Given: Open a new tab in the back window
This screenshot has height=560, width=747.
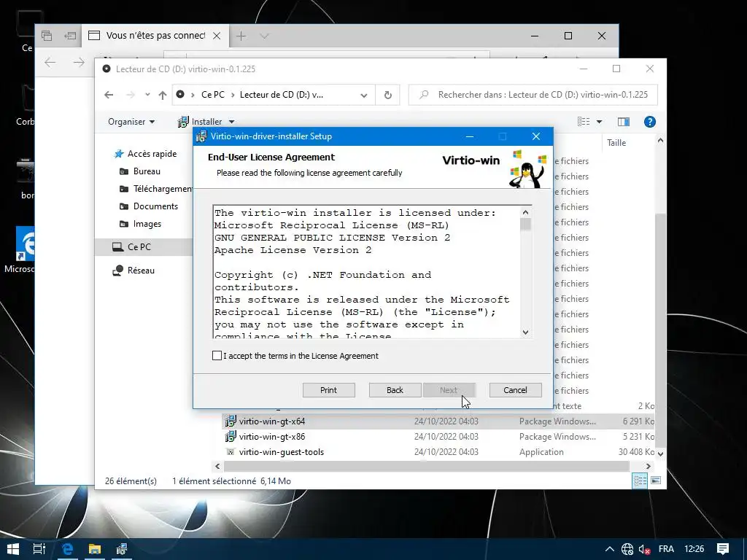Looking at the screenshot, I should 241,36.
